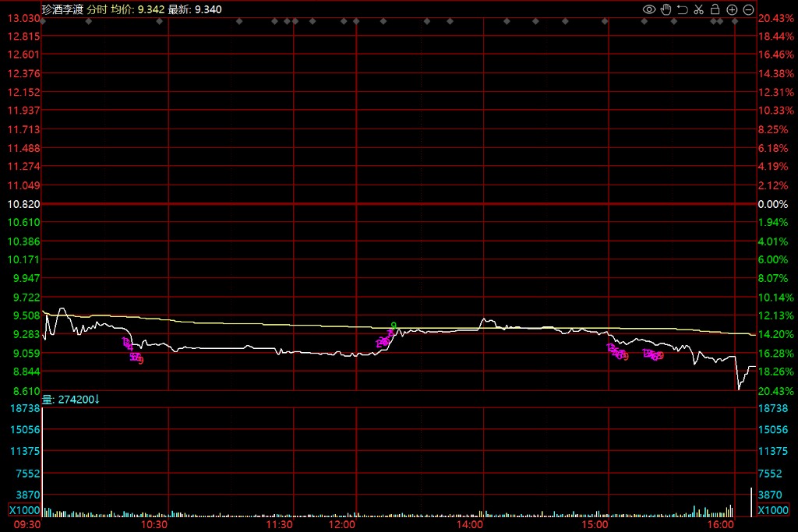Screen dimensions: 798x532
Task: Click the undo arrow icon
Action: pyautogui.click(x=682, y=9)
